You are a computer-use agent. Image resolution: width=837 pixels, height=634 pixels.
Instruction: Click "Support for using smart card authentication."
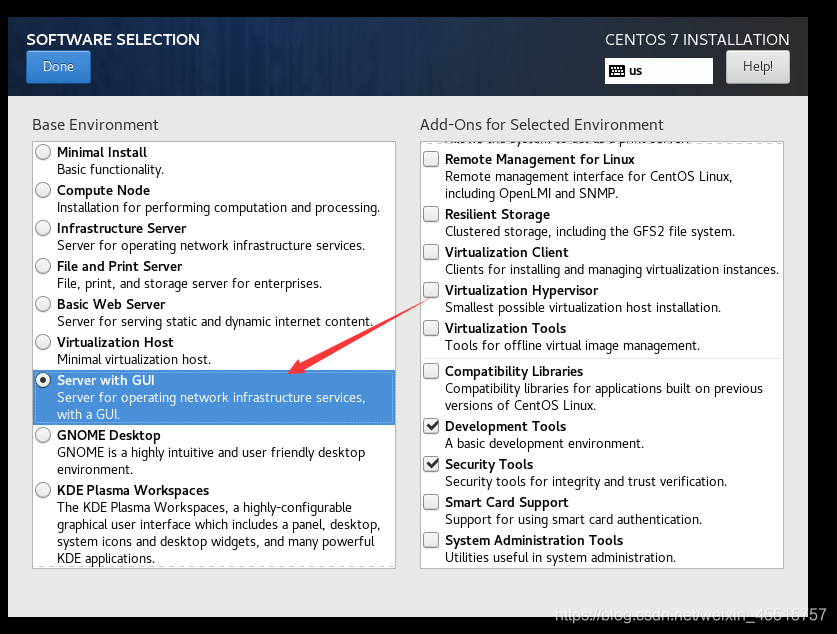point(573,520)
